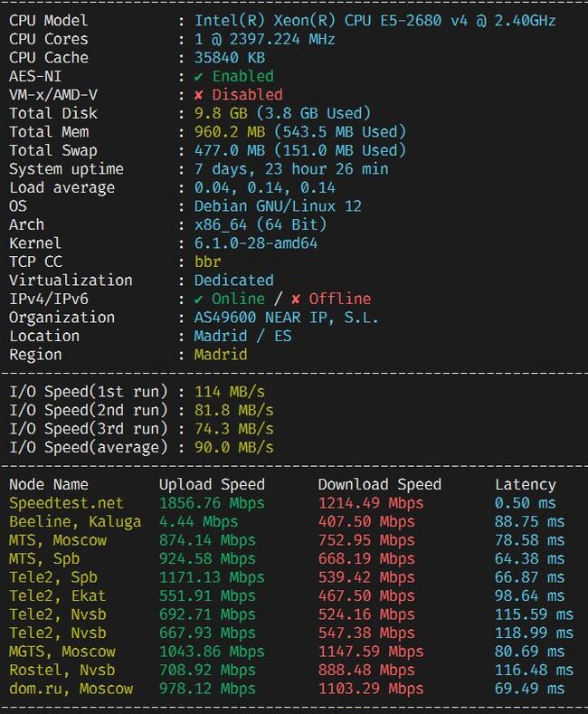Select the kernel version 6.1.0-28-amd64
Screen dimensions: 588x714
[256, 243]
